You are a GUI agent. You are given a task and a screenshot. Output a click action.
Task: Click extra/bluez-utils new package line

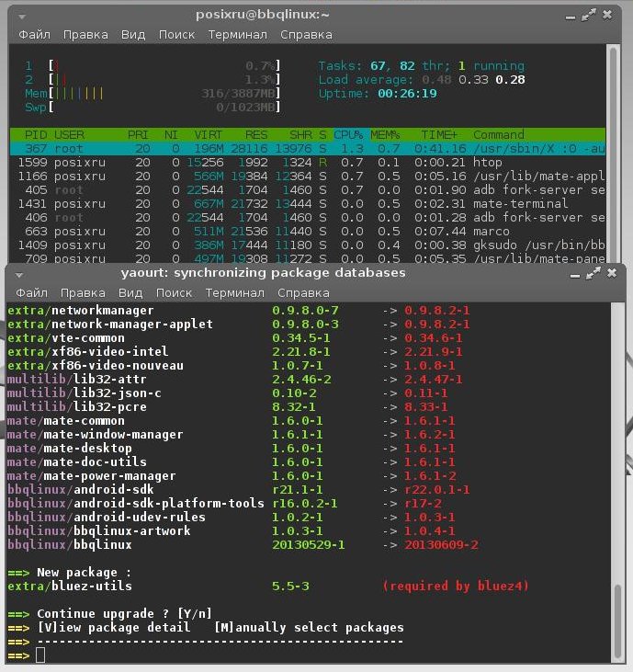[x=268, y=586]
